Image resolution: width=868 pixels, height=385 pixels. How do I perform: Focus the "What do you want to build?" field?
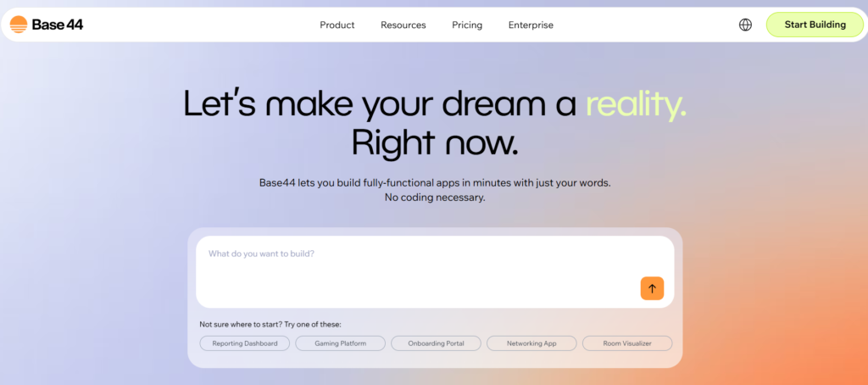click(415, 263)
